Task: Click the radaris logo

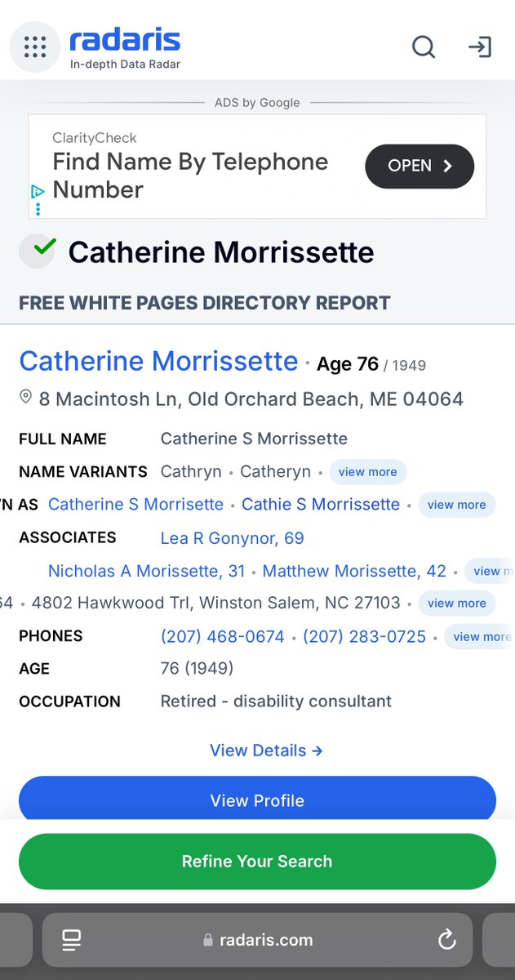Action: (125, 47)
